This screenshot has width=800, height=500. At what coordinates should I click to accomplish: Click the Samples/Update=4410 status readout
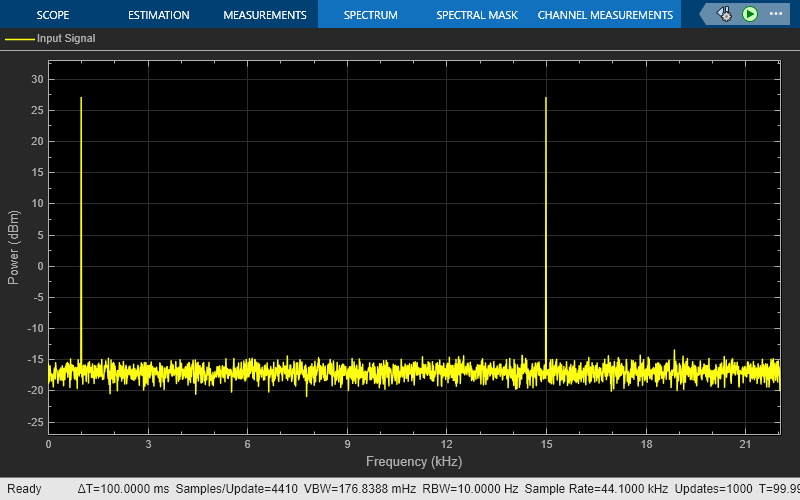point(236,489)
